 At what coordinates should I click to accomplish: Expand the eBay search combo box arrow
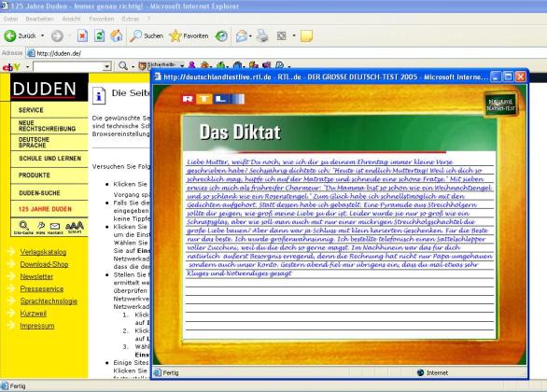click(107, 66)
